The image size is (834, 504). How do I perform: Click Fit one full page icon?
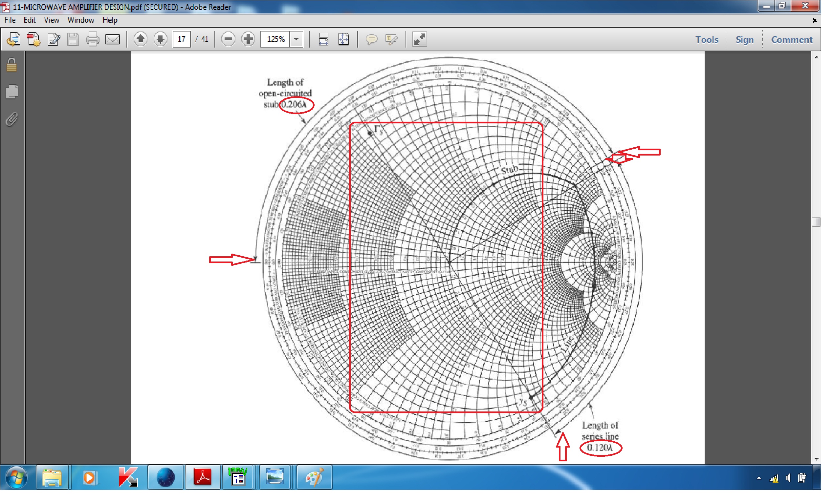343,40
